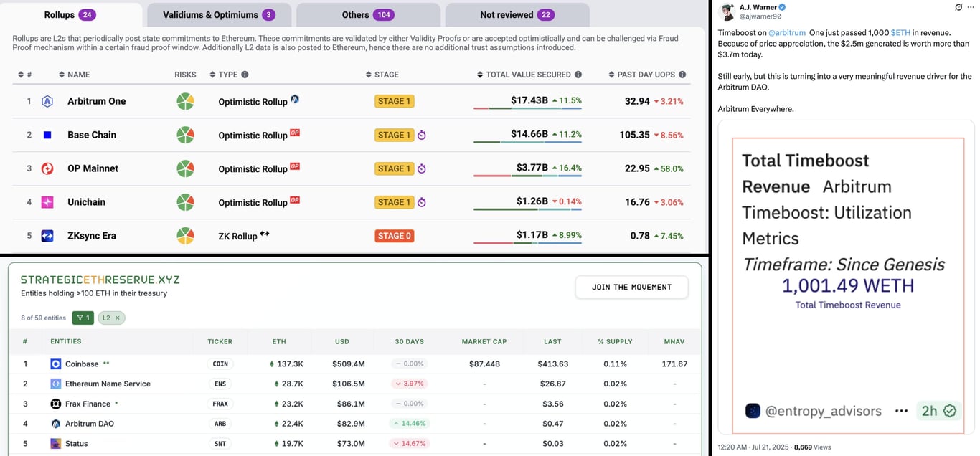Open the Others tab
Image resolution: width=980 pixels, height=456 pixels.
pos(368,15)
